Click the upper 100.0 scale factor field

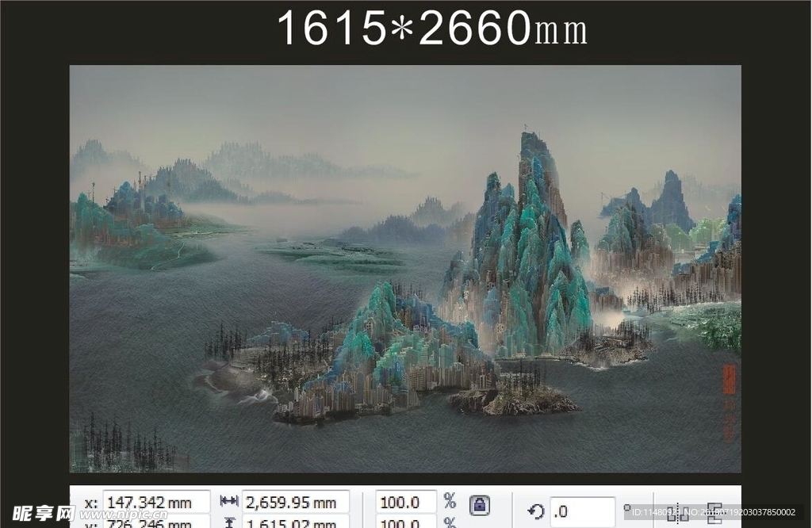[405, 502]
